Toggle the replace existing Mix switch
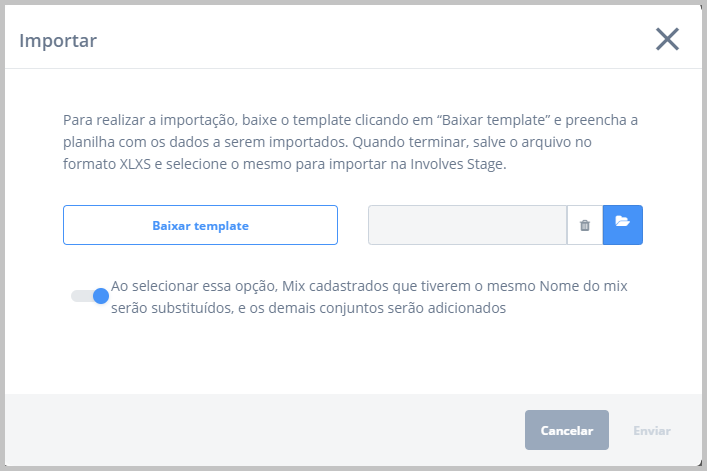Image resolution: width=707 pixels, height=471 pixels. tap(90, 296)
